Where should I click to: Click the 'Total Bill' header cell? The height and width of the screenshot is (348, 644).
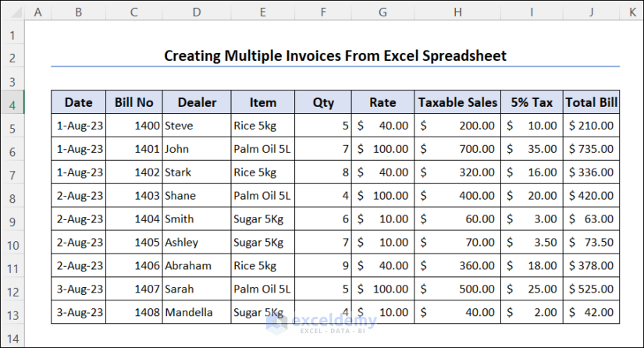click(591, 102)
